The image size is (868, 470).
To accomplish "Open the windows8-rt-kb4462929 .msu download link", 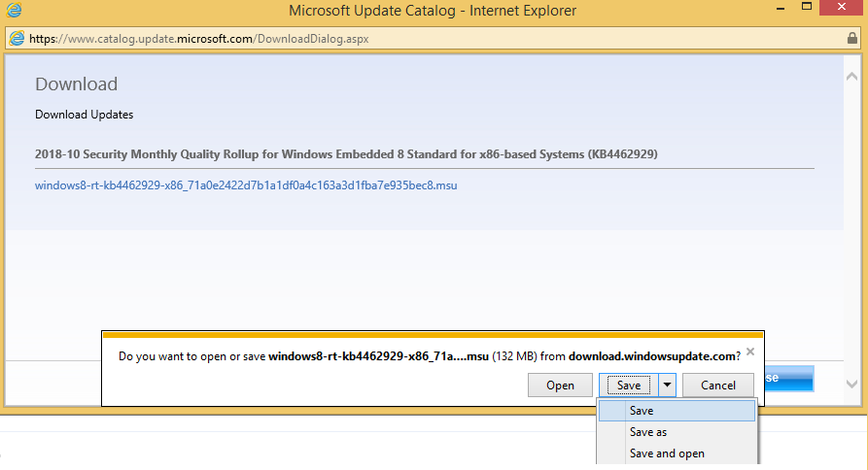I will [246, 185].
